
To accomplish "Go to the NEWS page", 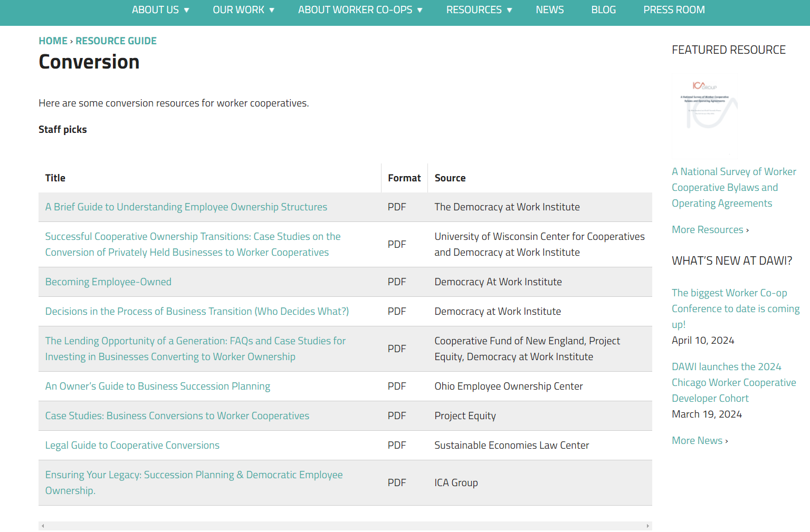I will [x=550, y=10].
